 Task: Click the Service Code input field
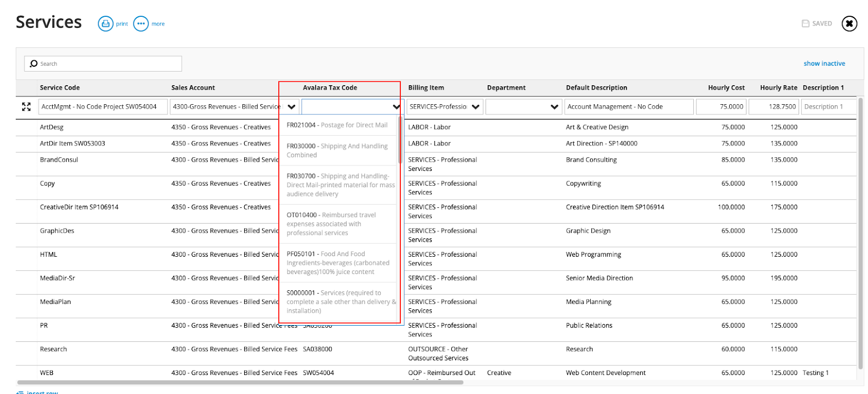[x=103, y=107]
